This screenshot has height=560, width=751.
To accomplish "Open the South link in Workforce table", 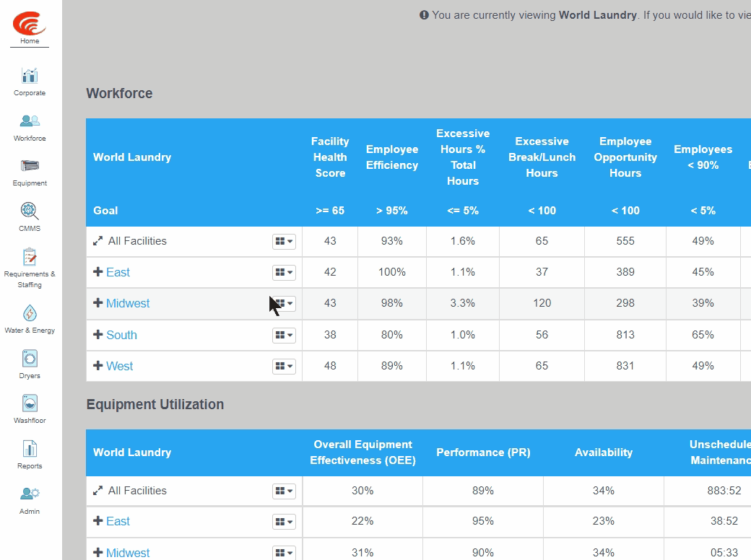I will pyautogui.click(x=121, y=335).
